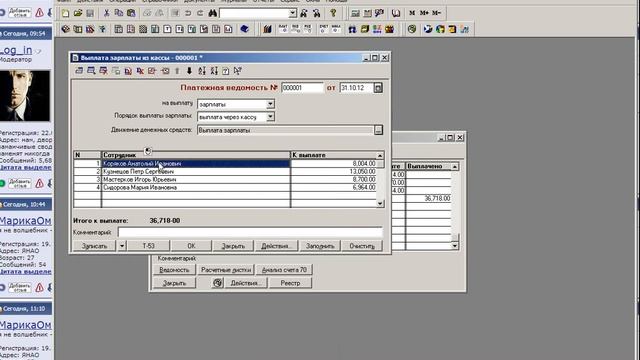Screen dimensions: 640x360
Task: Create a new document via main toolbar icon
Action: (65, 13)
